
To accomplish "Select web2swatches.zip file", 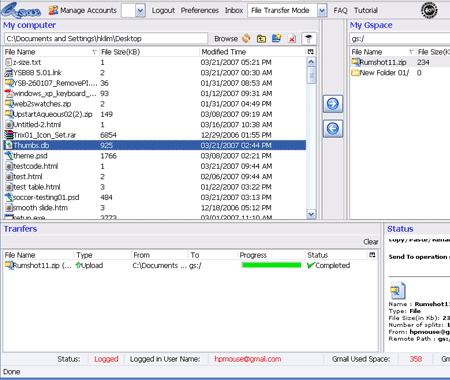I will (x=155, y=104).
